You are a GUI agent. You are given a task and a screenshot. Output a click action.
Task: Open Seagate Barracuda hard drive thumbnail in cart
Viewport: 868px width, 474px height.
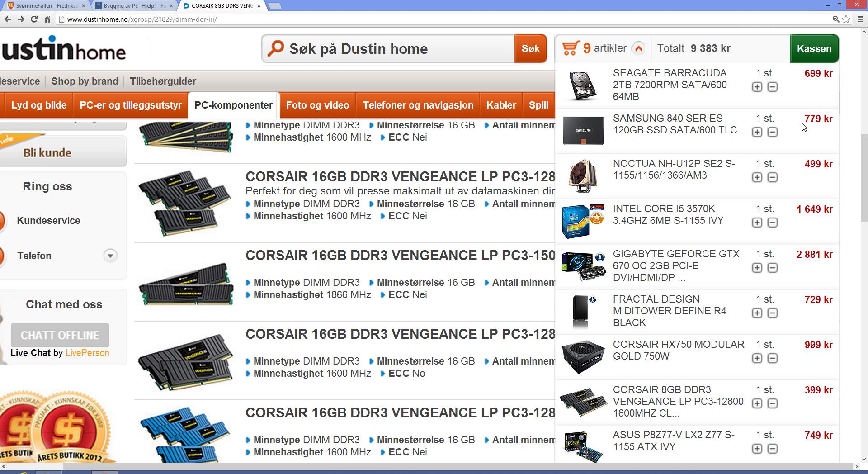pos(583,85)
